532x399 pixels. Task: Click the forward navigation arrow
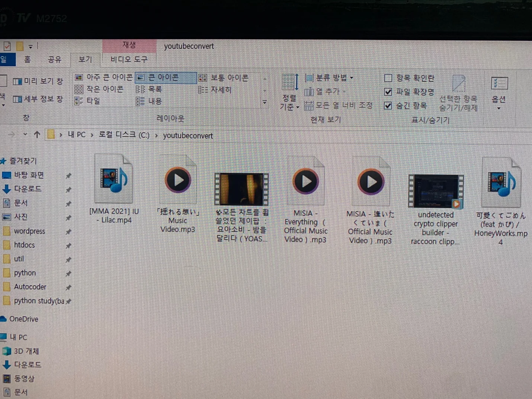(12, 134)
